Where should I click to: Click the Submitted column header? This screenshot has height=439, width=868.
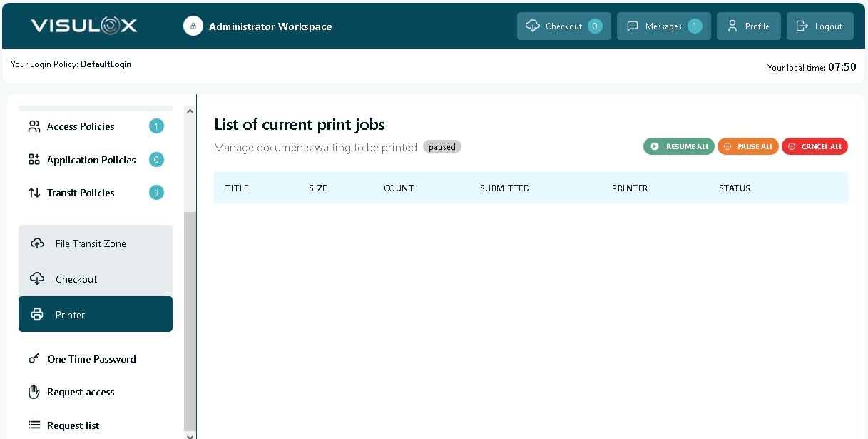pyautogui.click(x=504, y=188)
